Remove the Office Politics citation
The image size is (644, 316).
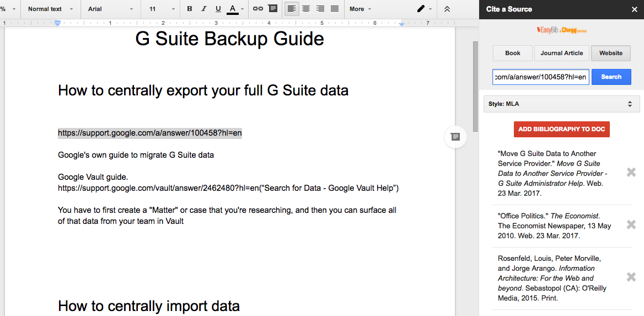(x=631, y=225)
